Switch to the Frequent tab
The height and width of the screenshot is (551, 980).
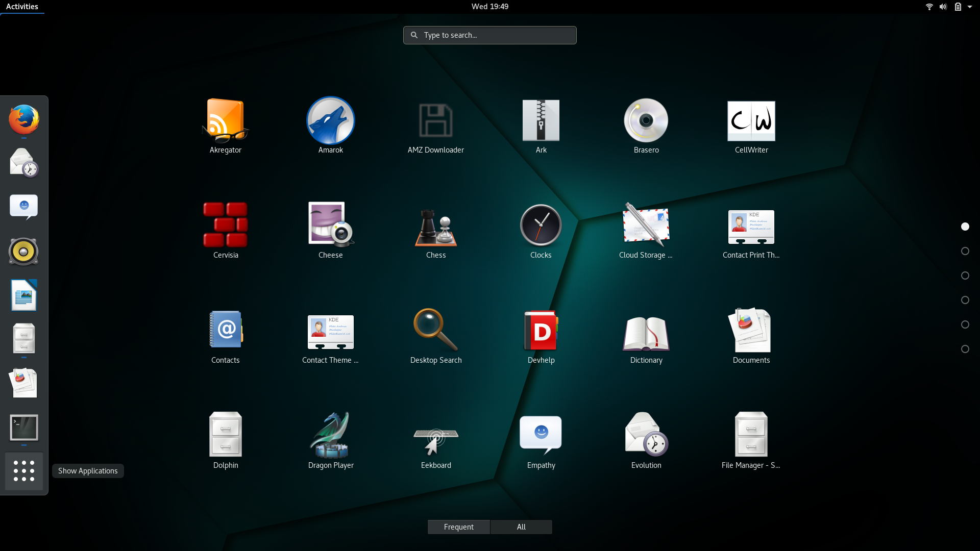click(x=459, y=527)
